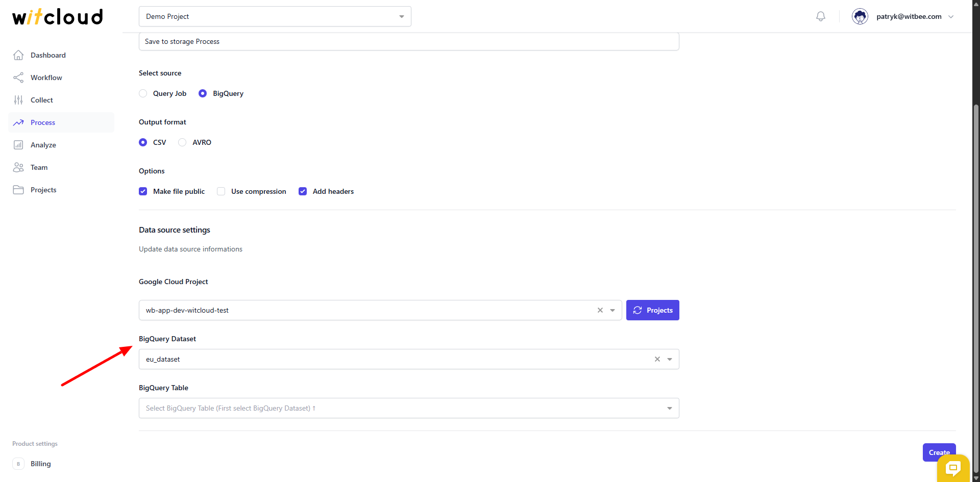Open the Demo Project dropdown
980x482 pixels.
(x=275, y=16)
